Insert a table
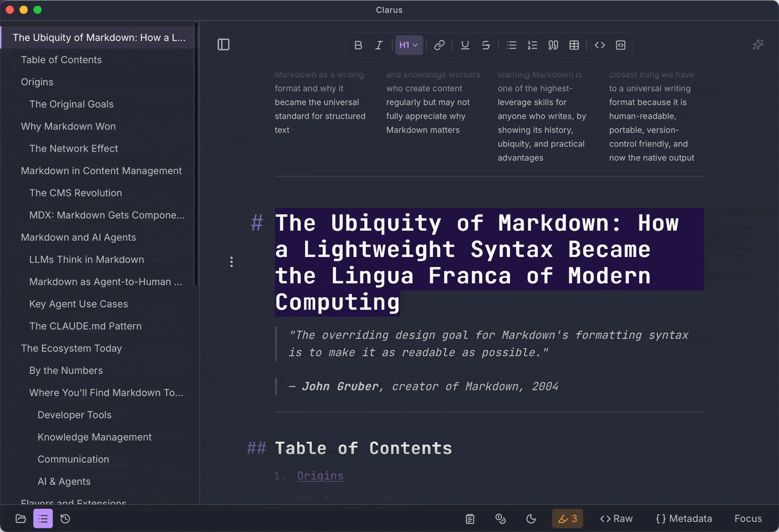 point(574,45)
